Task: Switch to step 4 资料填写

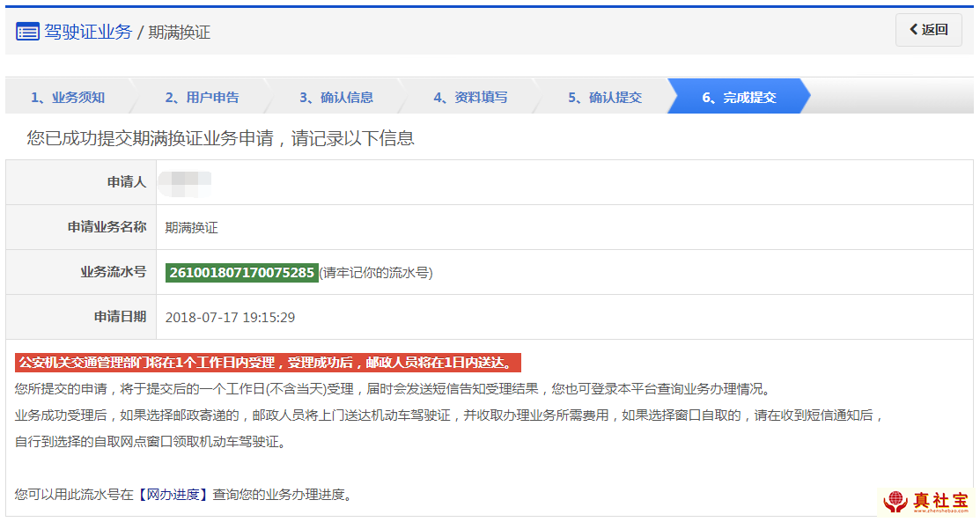Action: click(470, 98)
